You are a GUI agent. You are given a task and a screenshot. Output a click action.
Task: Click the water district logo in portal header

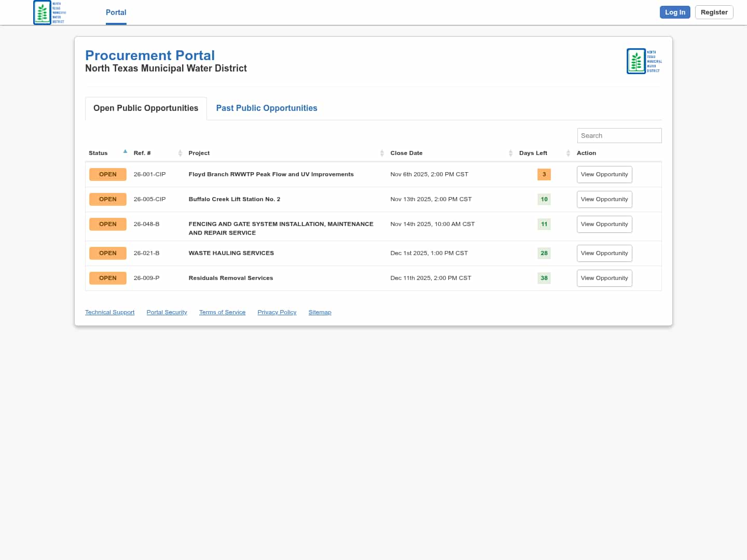coord(644,61)
